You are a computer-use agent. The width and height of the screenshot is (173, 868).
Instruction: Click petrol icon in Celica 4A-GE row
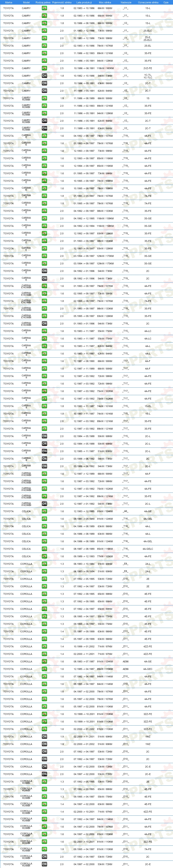coord(44,512)
